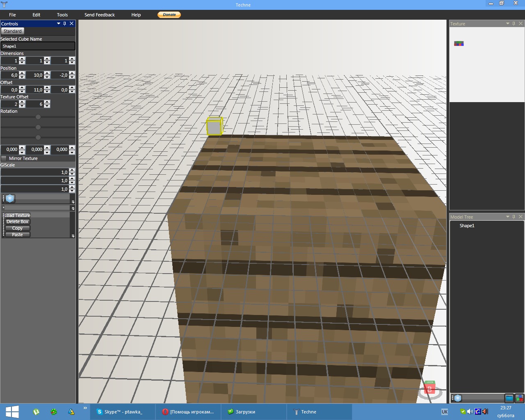Close the Model Tree panel
Viewport: 525px width, 420px height.
pyautogui.click(x=521, y=217)
